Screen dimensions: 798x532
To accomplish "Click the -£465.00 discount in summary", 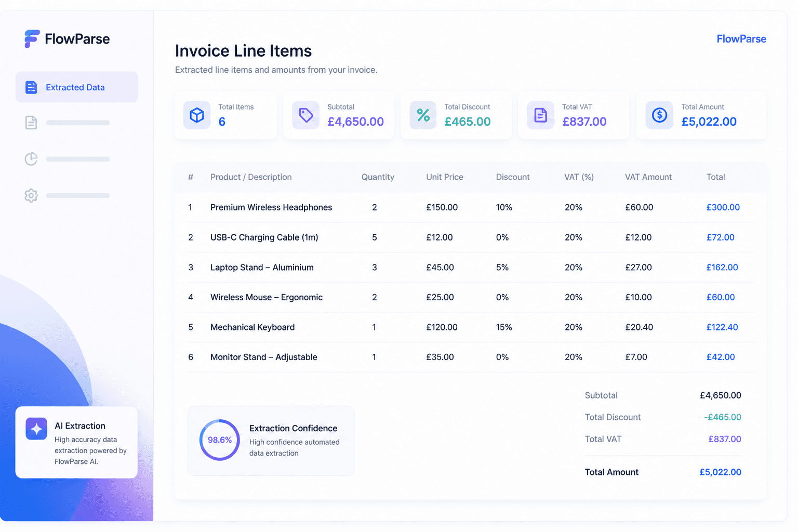I will tap(723, 417).
